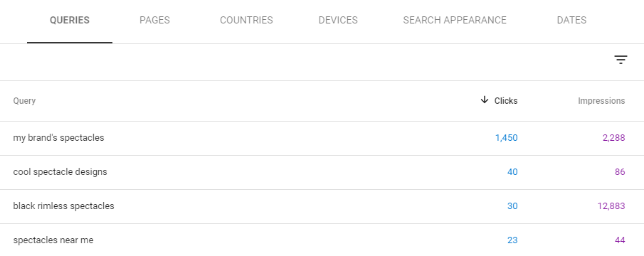644x256 pixels.
Task: Click the 1,450 clicks value
Action: 507,138
